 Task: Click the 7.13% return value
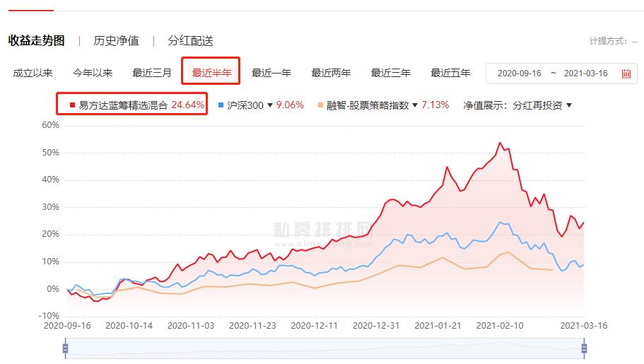point(435,105)
